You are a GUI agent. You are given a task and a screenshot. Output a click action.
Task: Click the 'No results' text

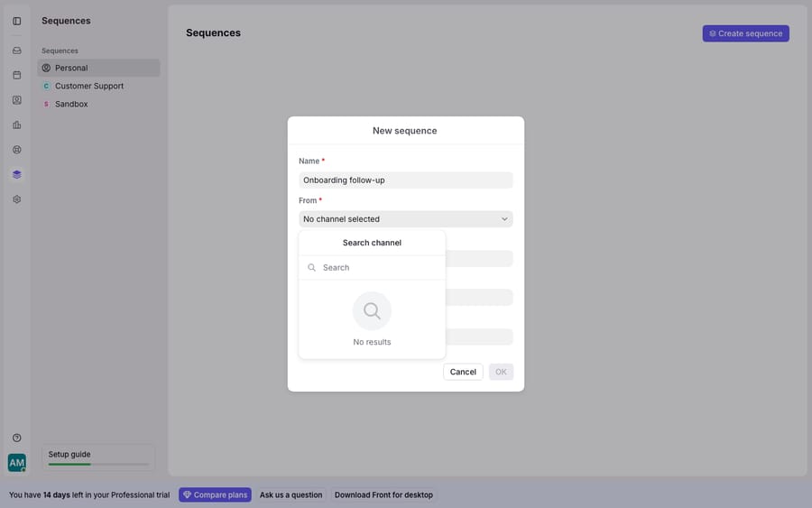(372, 342)
